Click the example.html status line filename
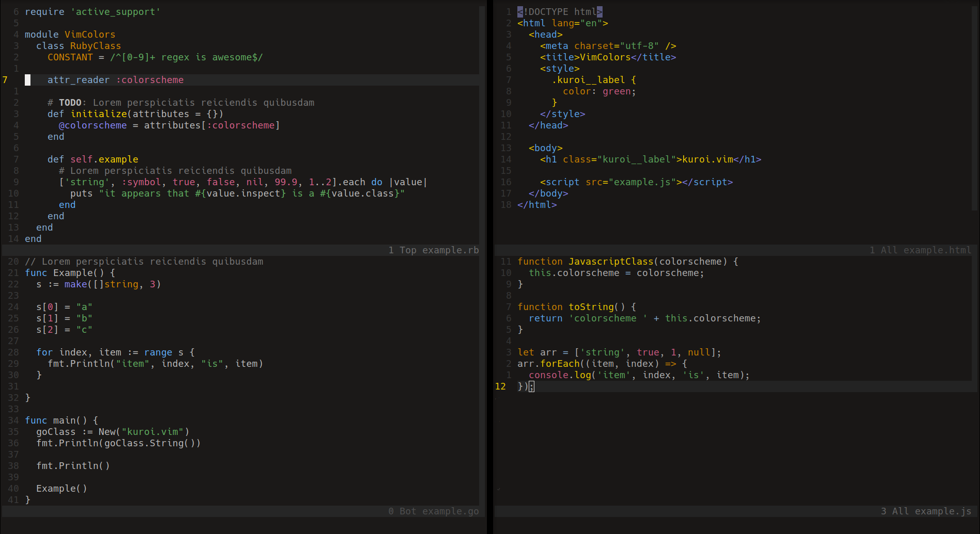This screenshot has height=534, width=980. coord(937,250)
